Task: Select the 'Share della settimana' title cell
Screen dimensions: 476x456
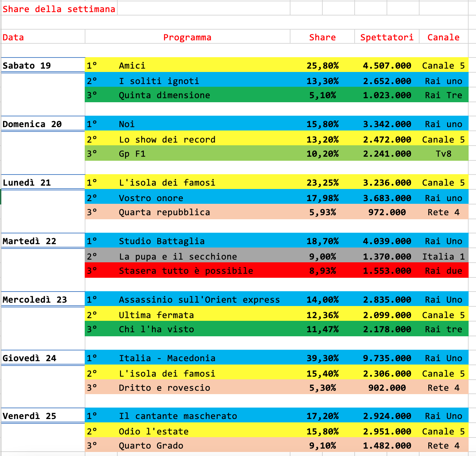Action: [x=59, y=9]
